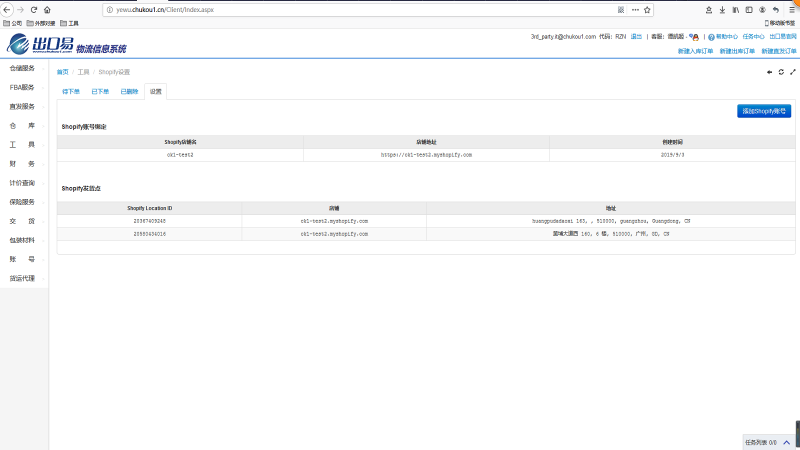Open the browser hamburger menu
800x450 pixels.
click(x=792, y=10)
